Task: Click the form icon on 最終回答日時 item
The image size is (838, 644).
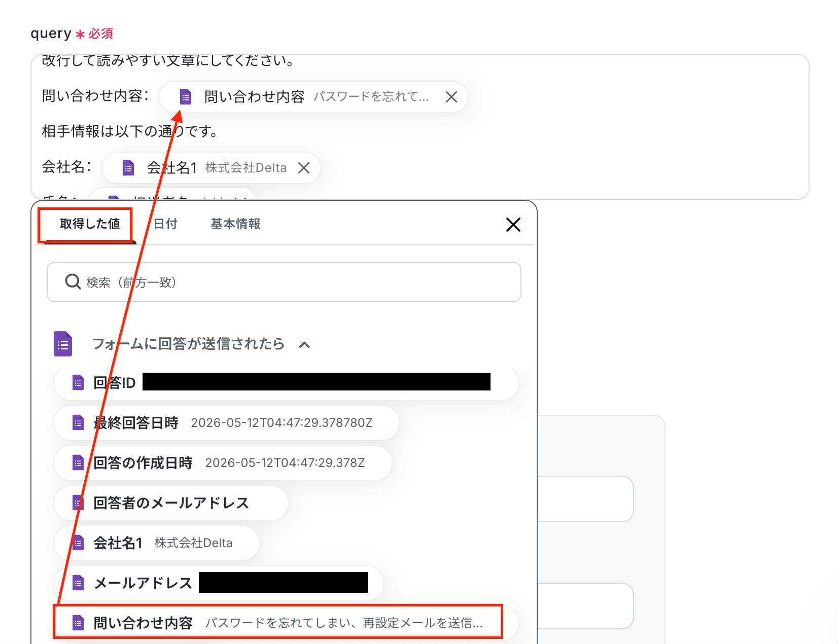Action: pyautogui.click(x=78, y=422)
